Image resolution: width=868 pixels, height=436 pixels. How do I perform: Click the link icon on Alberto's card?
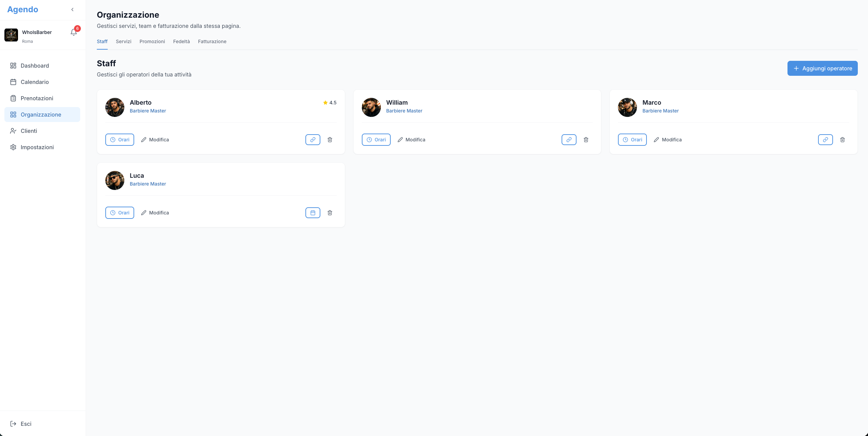[x=313, y=140]
